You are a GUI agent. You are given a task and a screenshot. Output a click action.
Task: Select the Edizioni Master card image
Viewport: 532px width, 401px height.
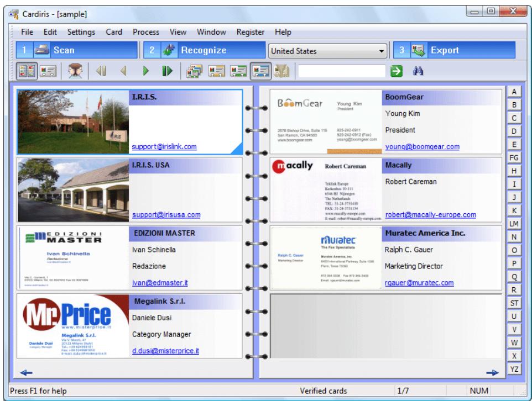[x=74, y=258]
